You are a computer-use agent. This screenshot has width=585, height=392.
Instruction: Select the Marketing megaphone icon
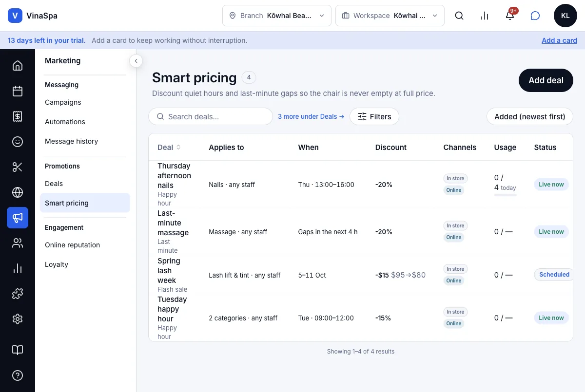pyautogui.click(x=18, y=218)
